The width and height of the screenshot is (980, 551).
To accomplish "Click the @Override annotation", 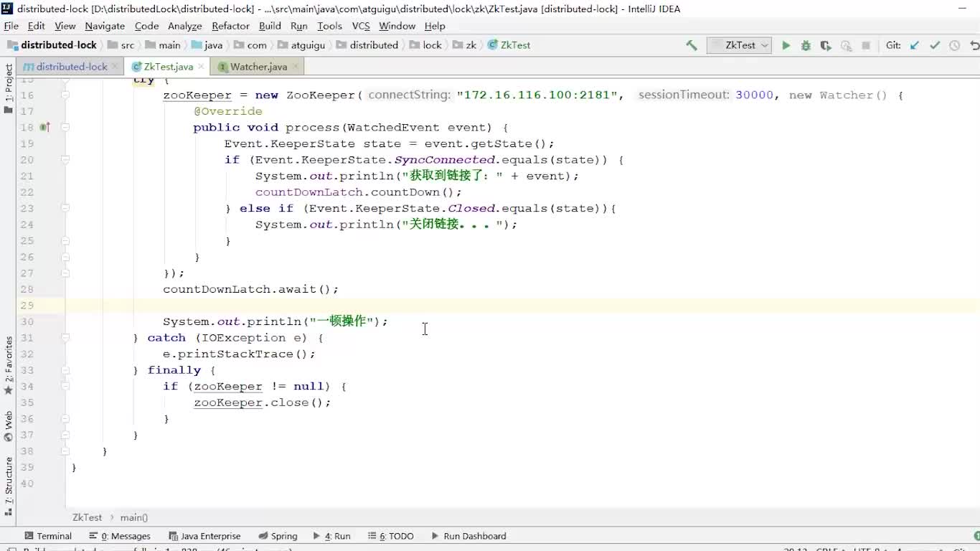I will [228, 111].
